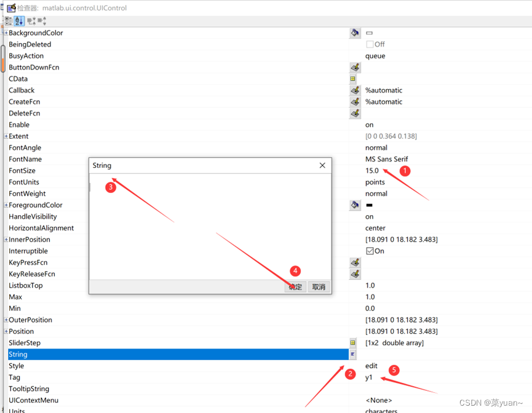Open Callback editor pencil icon

point(355,90)
